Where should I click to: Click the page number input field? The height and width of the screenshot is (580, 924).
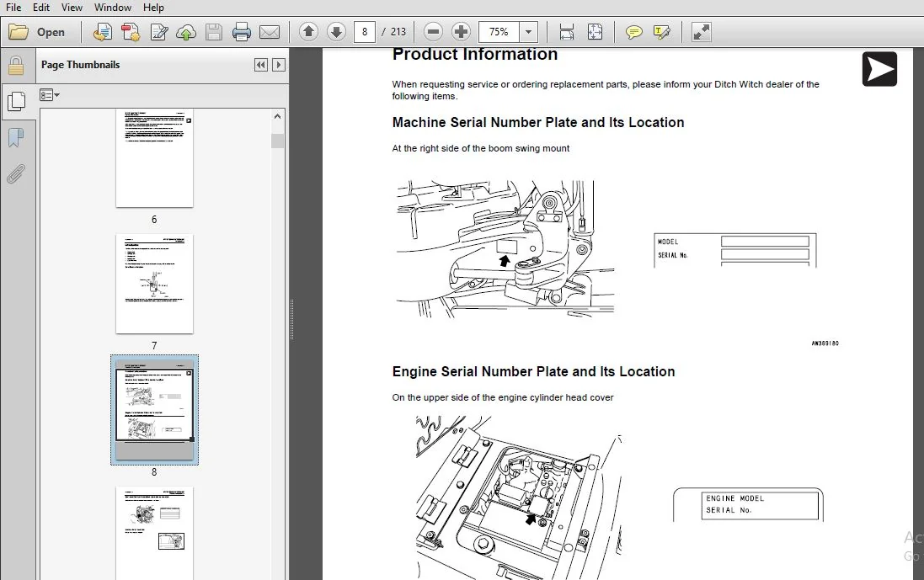pos(365,32)
